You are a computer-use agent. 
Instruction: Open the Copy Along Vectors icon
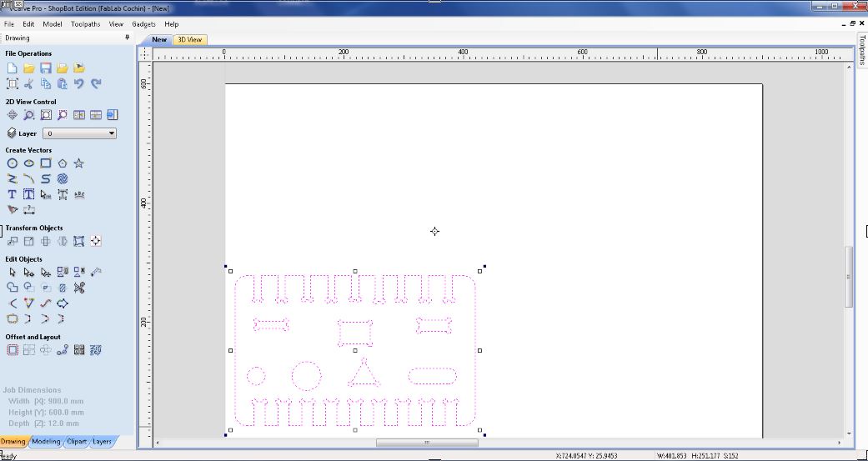pos(63,350)
